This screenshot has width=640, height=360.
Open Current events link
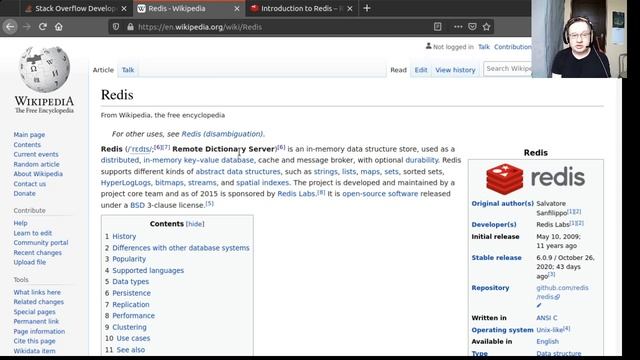click(36, 154)
